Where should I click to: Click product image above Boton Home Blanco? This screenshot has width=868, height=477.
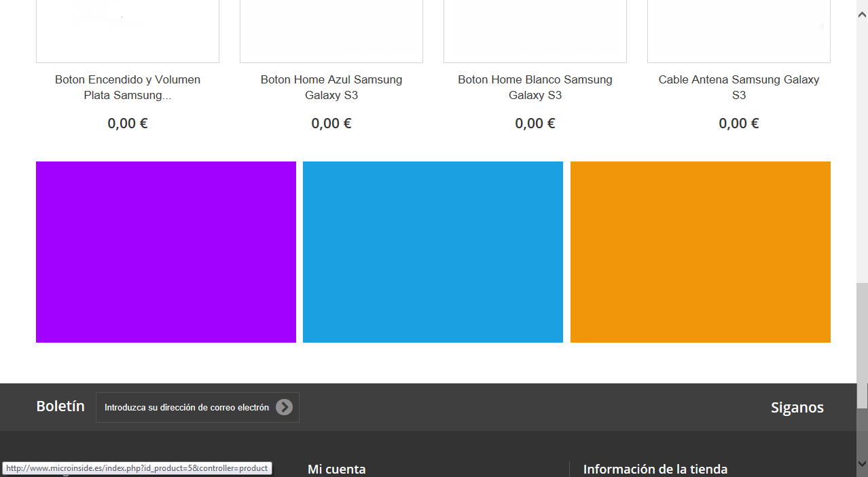click(535, 31)
